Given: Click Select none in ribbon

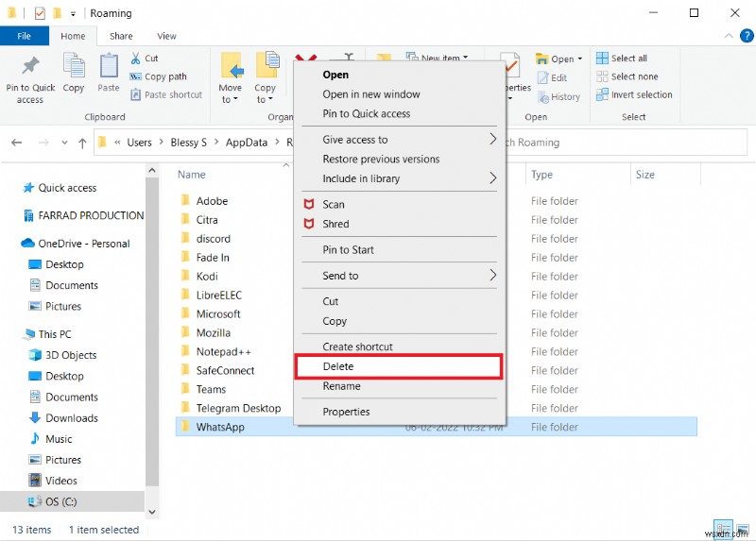Looking at the screenshot, I should click(627, 76).
